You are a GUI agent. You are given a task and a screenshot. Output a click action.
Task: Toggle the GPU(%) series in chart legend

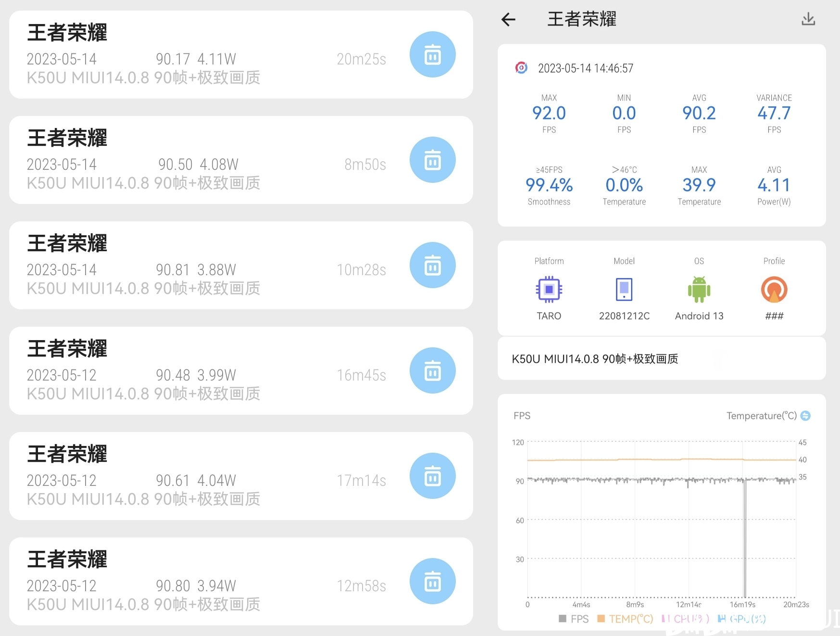[x=742, y=619]
